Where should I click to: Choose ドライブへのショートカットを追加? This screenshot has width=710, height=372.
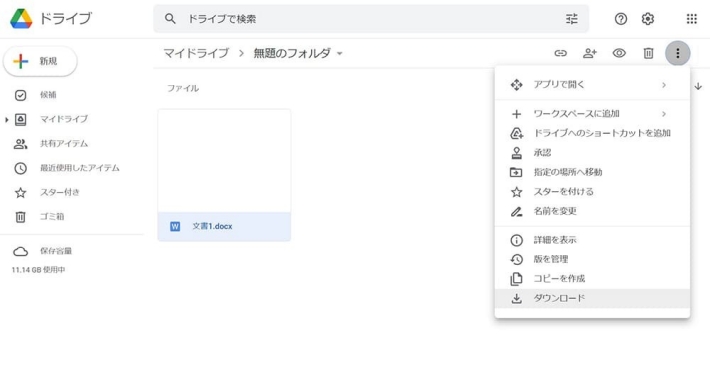(592, 133)
